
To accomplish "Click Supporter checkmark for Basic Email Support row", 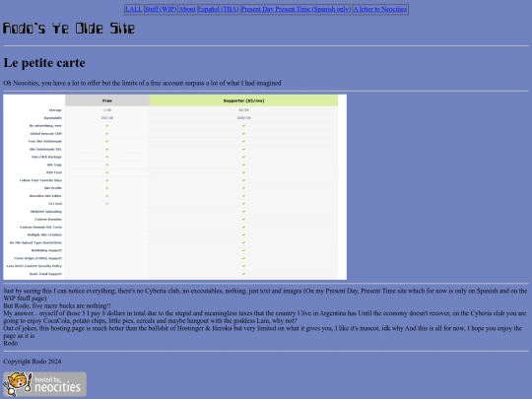I will coord(243,274).
